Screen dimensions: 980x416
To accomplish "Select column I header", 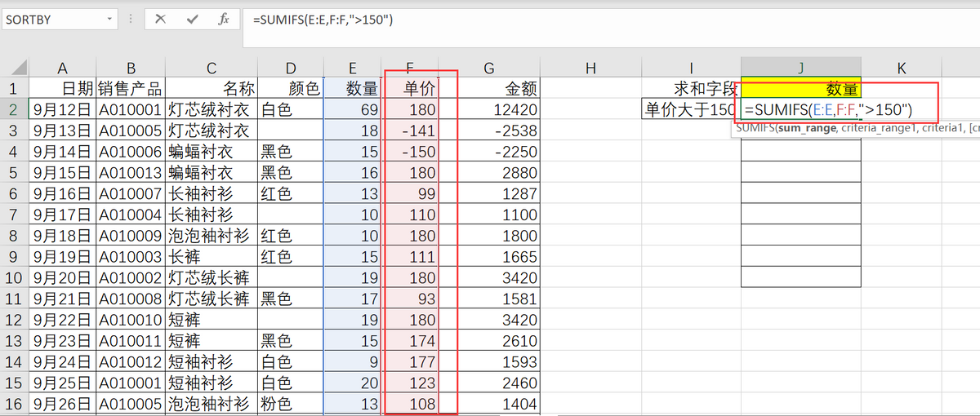I will [x=691, y=69].
